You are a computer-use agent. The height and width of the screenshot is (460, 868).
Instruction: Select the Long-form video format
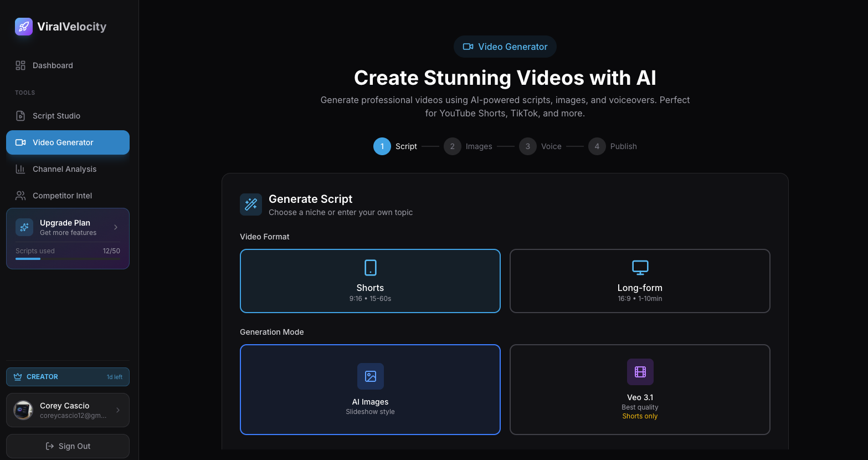(640, 281)
